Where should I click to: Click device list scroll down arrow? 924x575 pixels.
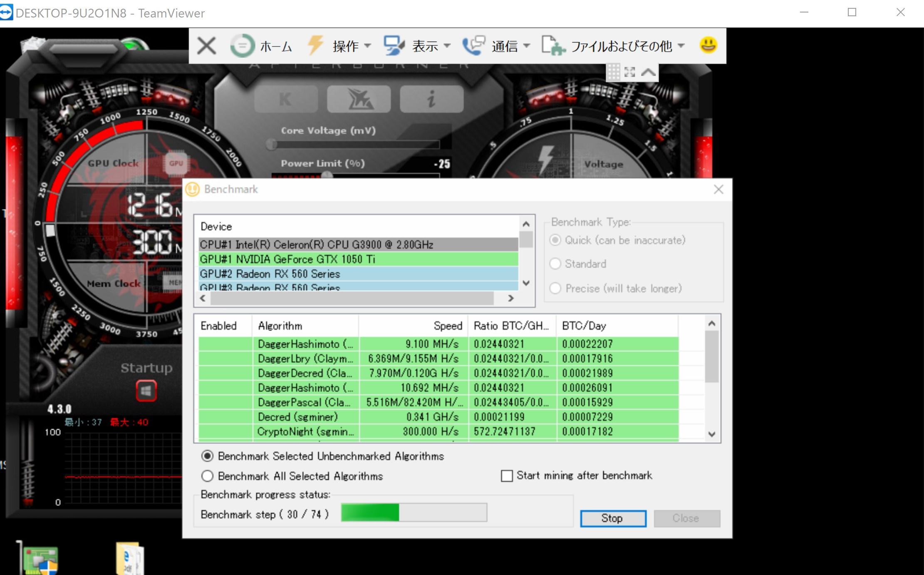click(x=526, y=283)
